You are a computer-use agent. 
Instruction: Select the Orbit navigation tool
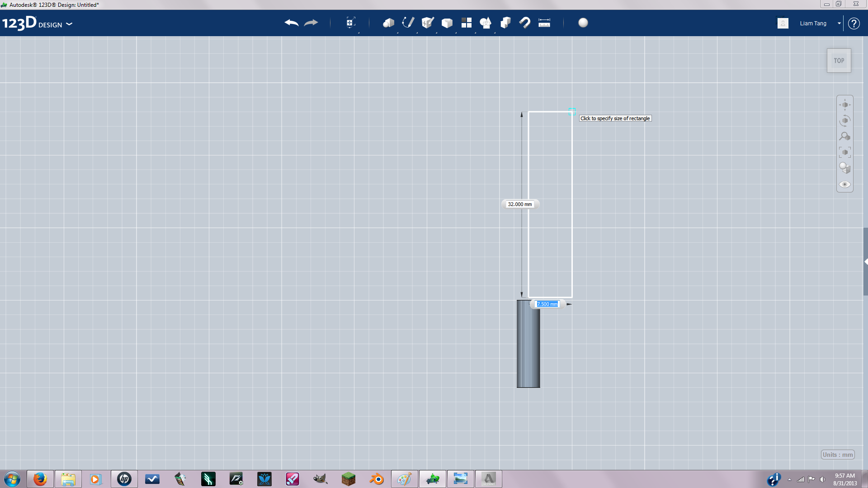pos(845,121)
